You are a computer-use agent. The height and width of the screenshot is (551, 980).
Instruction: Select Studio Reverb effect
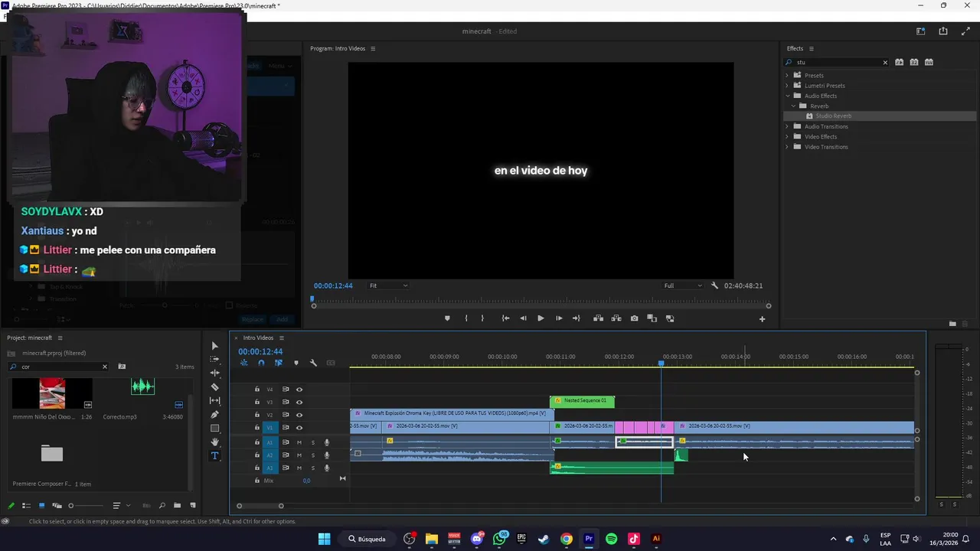point(833,116)
